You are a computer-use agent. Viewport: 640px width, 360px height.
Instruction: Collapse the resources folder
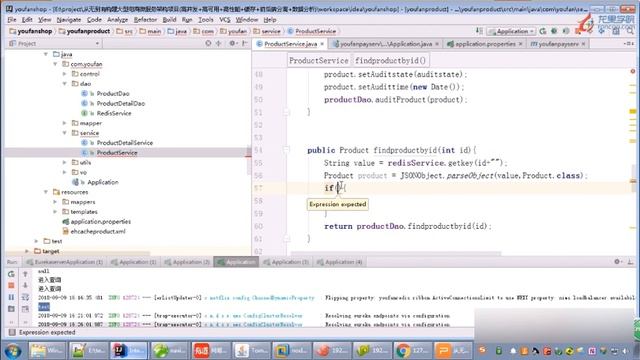pyautogui.click(x=46, y=192)
